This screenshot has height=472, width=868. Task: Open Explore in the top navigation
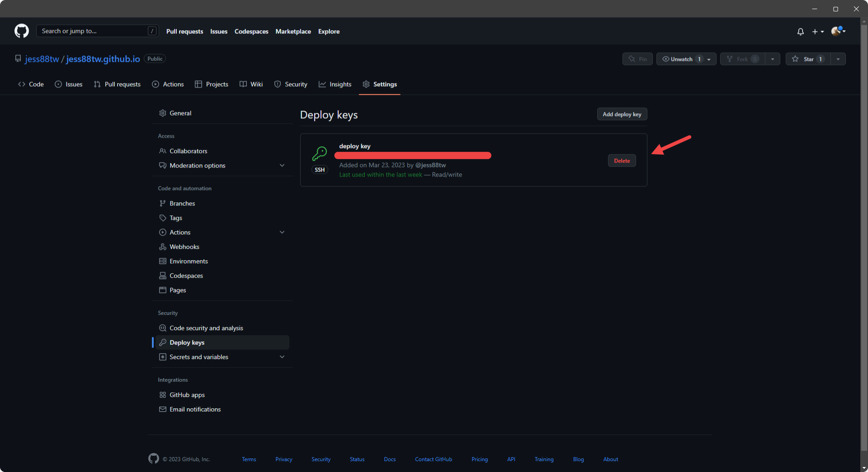click(x=329, y=32)
